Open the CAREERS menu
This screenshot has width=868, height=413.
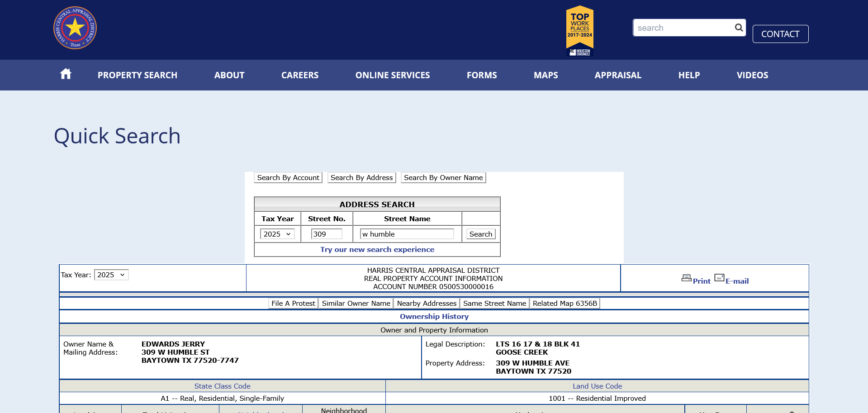pos(300,75)
